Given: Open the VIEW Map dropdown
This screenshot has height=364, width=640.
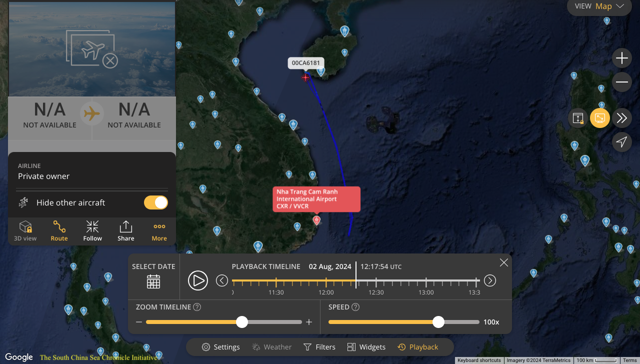Looking at the screenshot, I should [599, 6].
